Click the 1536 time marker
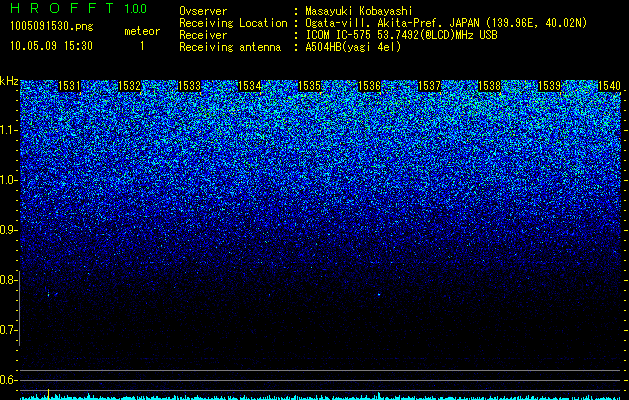629x400 pixels. 369,86
